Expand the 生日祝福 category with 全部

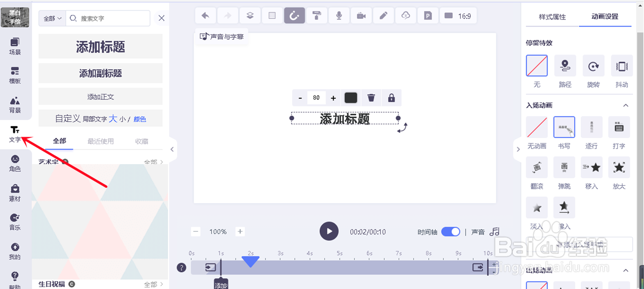152,284
